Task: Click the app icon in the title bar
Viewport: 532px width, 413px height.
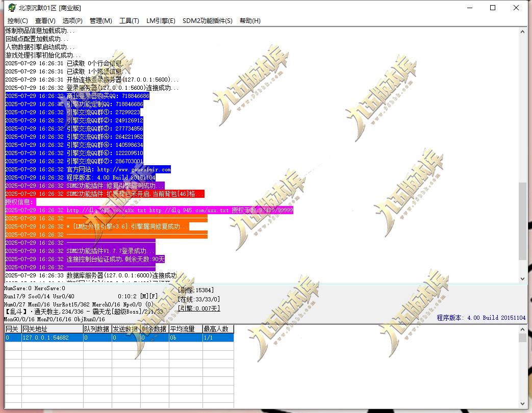Action: point(12,8)
